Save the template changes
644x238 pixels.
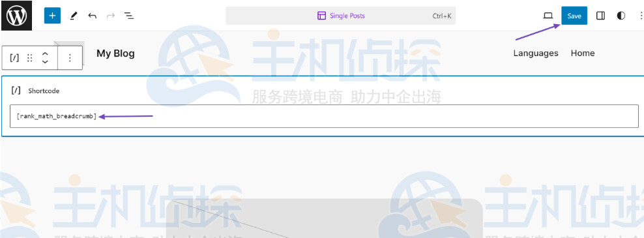point(574,16)
